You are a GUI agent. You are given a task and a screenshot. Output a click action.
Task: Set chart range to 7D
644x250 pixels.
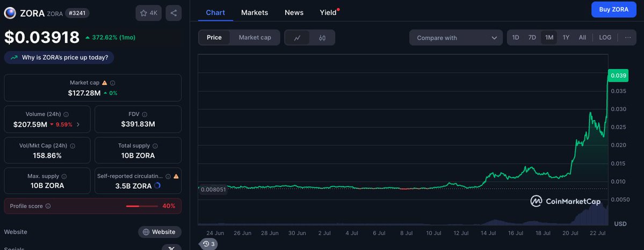532,38
